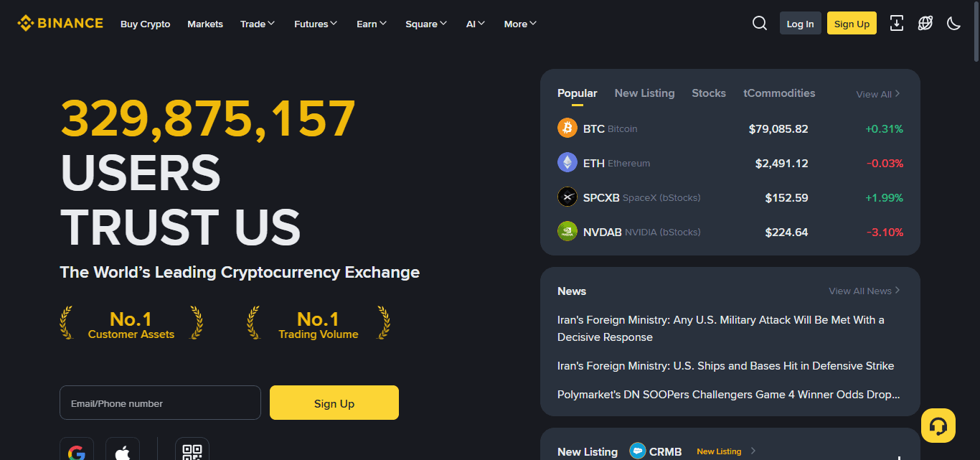
Task: Click the Binance logo
Action: [60, 23]
